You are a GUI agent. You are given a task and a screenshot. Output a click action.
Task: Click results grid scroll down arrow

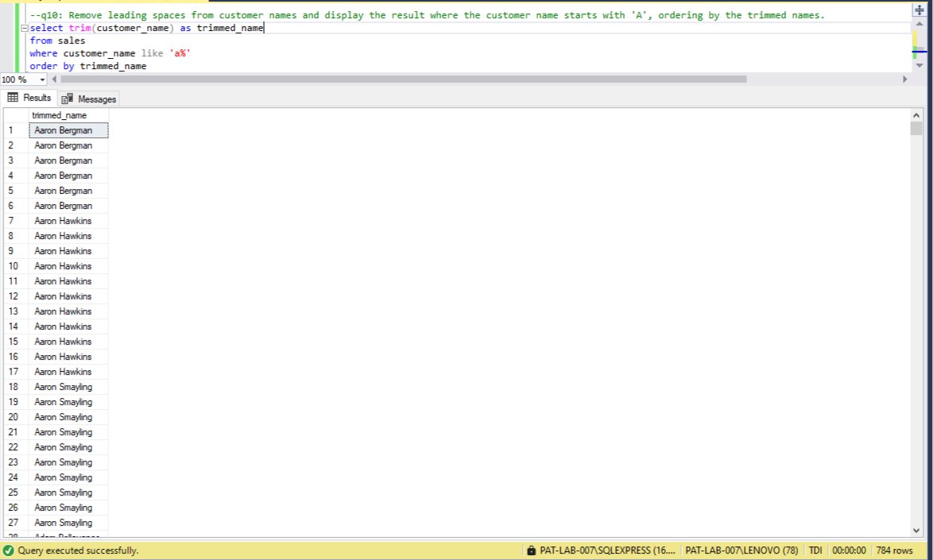click(916, 531)
